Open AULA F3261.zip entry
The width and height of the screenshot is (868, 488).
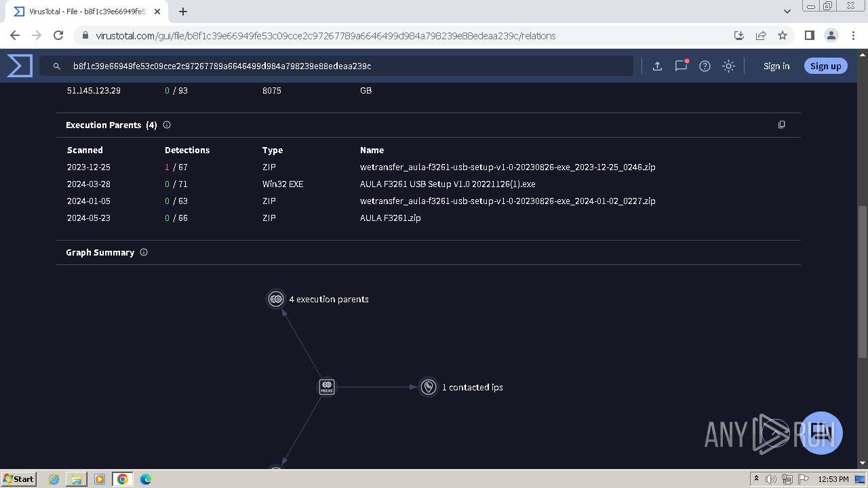coord(390,218)
